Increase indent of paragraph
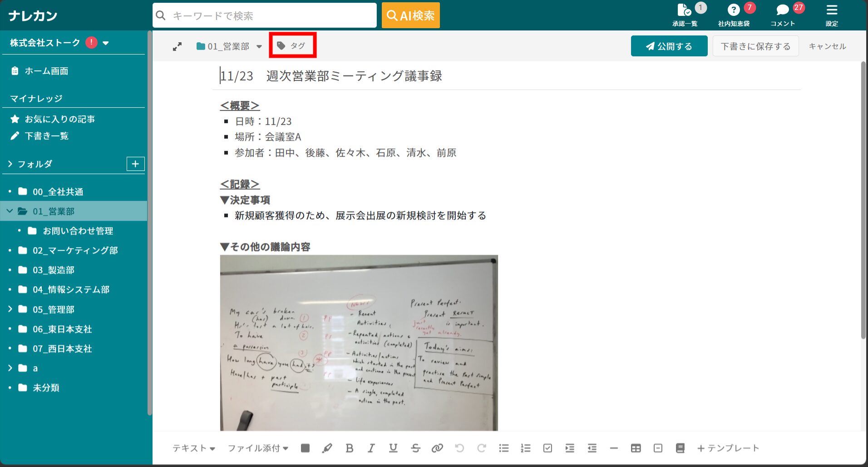Screen dimensions: 868x467 pos(570,448)
